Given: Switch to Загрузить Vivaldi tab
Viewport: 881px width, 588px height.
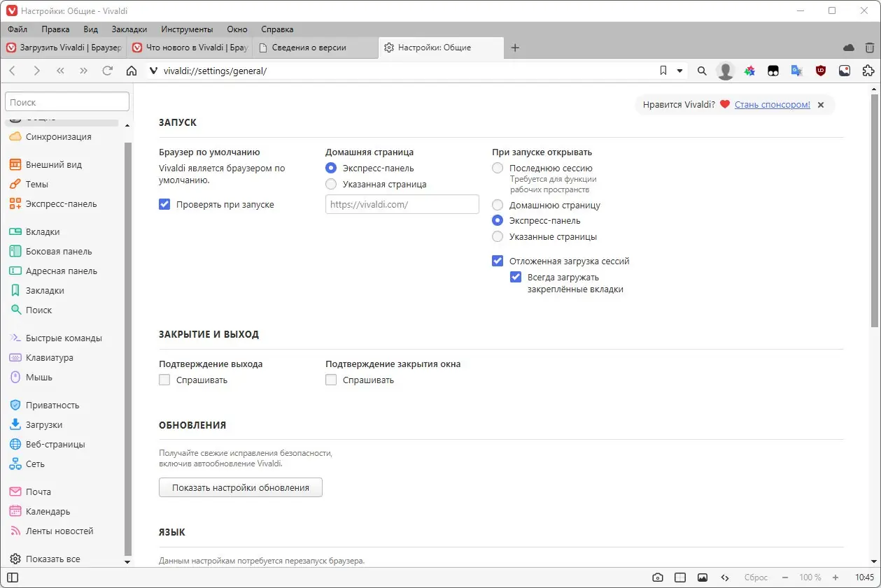Looking at the screenshot, I should coord(64,48).
